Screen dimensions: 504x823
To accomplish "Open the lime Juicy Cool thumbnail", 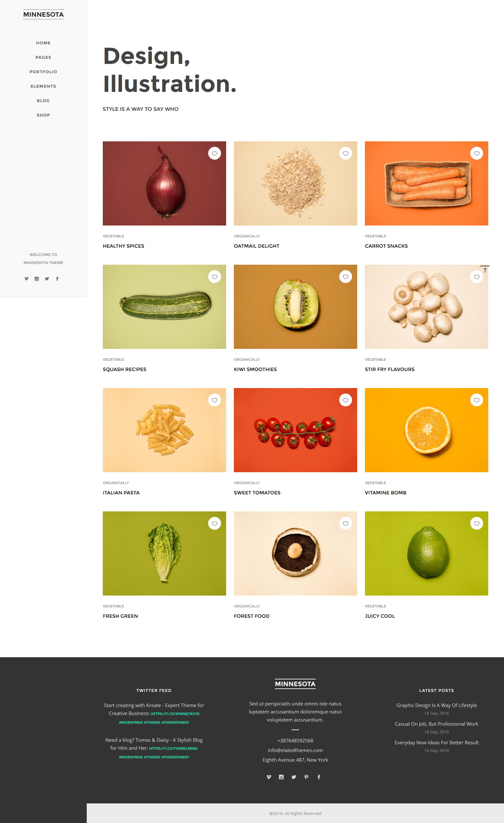I will click(427, 553).
